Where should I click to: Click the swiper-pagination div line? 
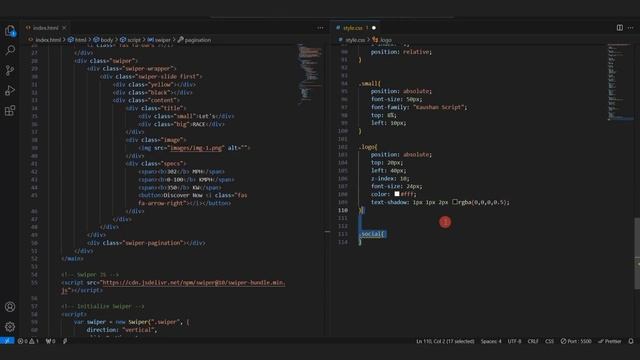point(146,243)
